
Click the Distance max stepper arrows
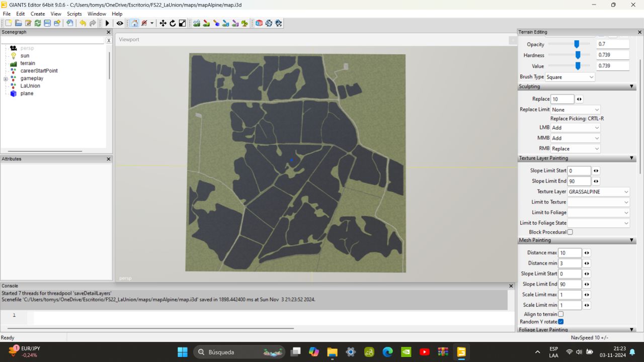(587, 253)
